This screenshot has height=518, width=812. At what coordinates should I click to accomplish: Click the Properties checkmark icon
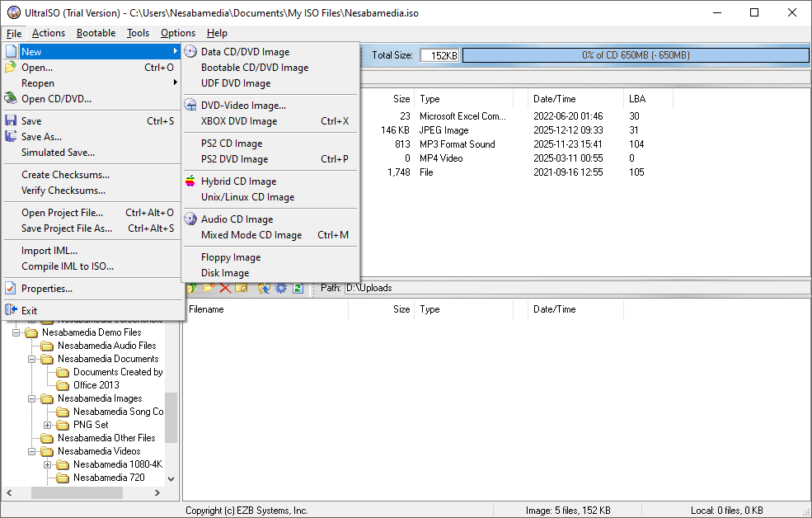[x=11, y=289]
